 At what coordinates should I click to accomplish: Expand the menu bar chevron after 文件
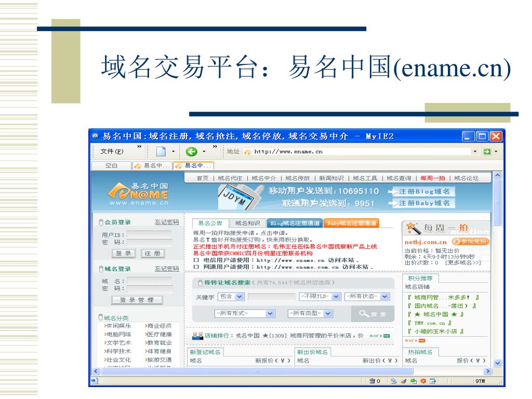click(139, 147)
